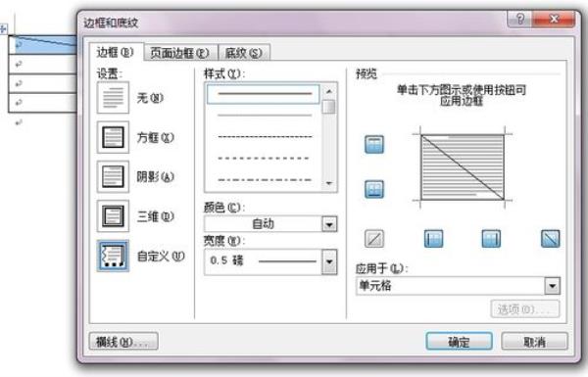The width and height of the screenshot is (588, 377).
Task: Choose the dashed line style
Action: (x=265, y=159)
